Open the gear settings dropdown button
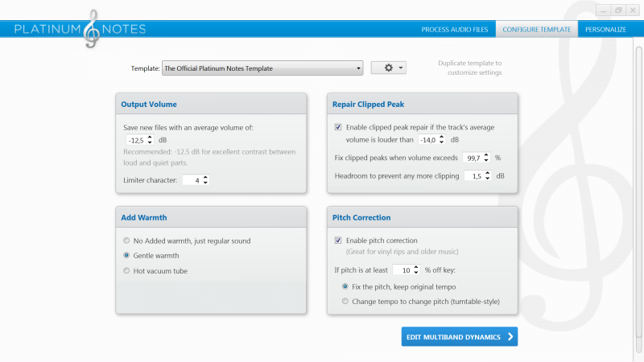The image size is (644, 362). tap(389, 68)
